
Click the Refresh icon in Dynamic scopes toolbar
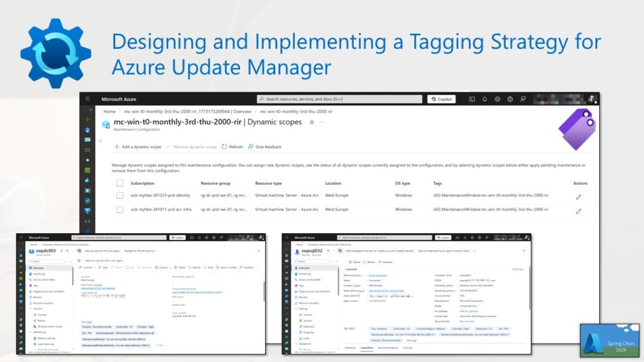[x=231, y=146]
